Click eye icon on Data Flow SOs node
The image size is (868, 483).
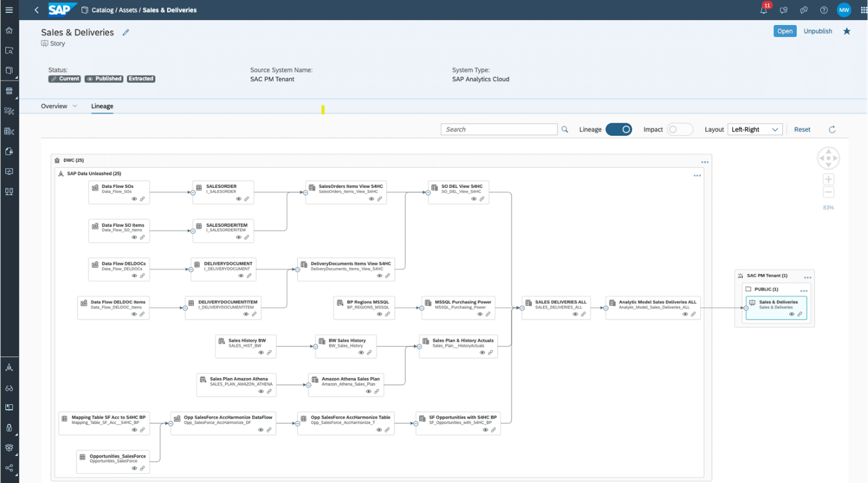134,199
